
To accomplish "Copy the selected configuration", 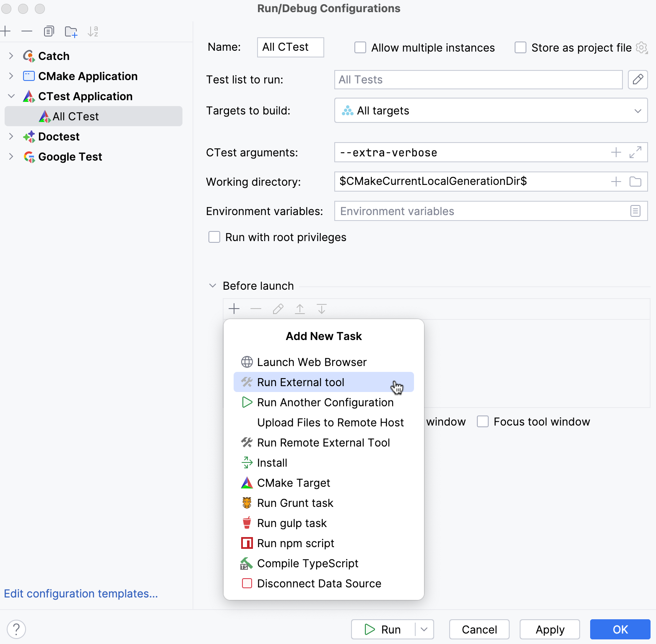I will [49, 31].
